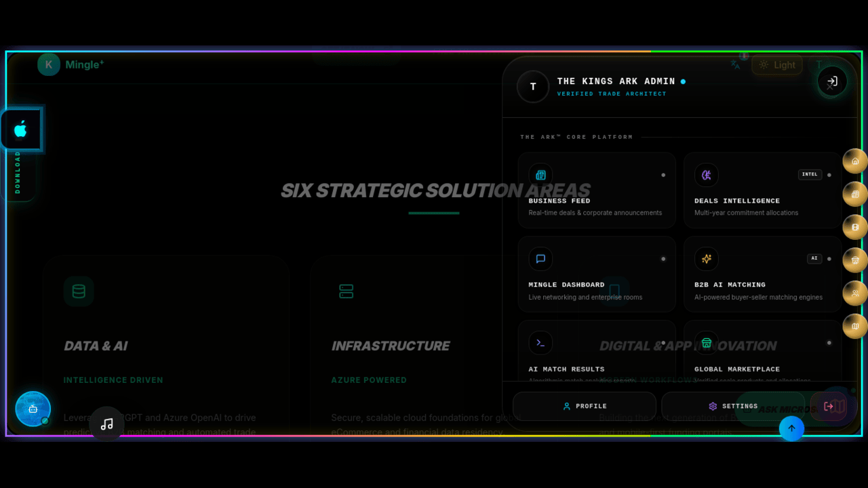Image resolution: width=868 pixels, height=488 pixels.
Task: Open the music note player button
Action: click(x=106, y=424)
